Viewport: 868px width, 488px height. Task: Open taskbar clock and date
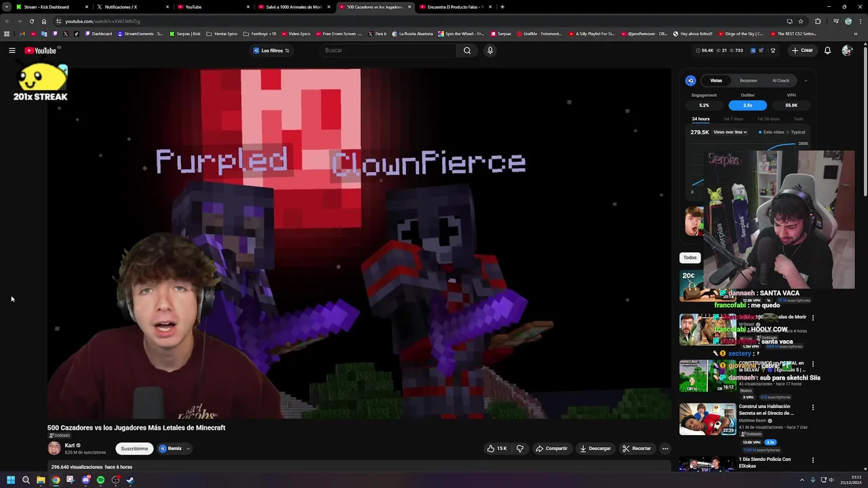pos(851,480)
